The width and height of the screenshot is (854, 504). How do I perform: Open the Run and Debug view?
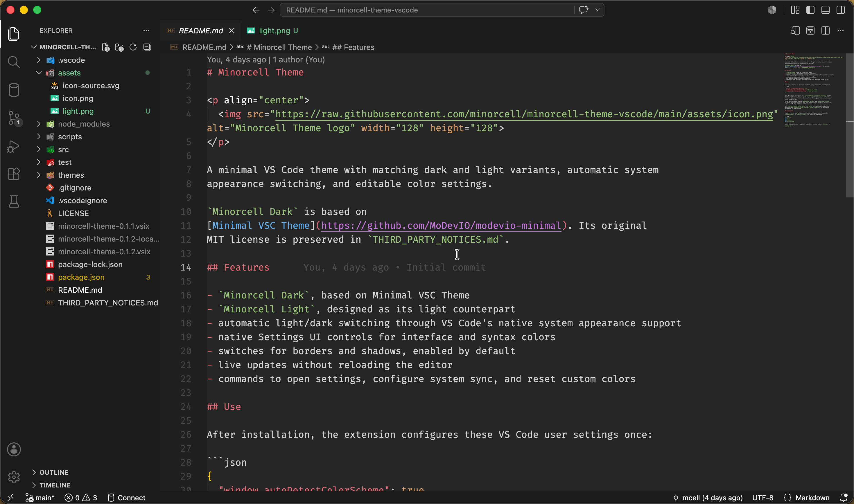pyautogui.click(x=14, y=146)
